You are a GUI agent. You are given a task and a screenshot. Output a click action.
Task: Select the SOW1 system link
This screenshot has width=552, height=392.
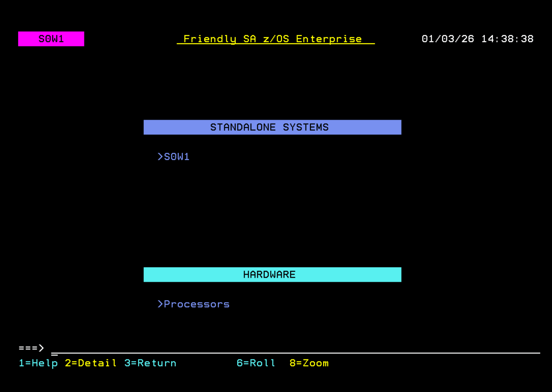click(x=176, y=157)
